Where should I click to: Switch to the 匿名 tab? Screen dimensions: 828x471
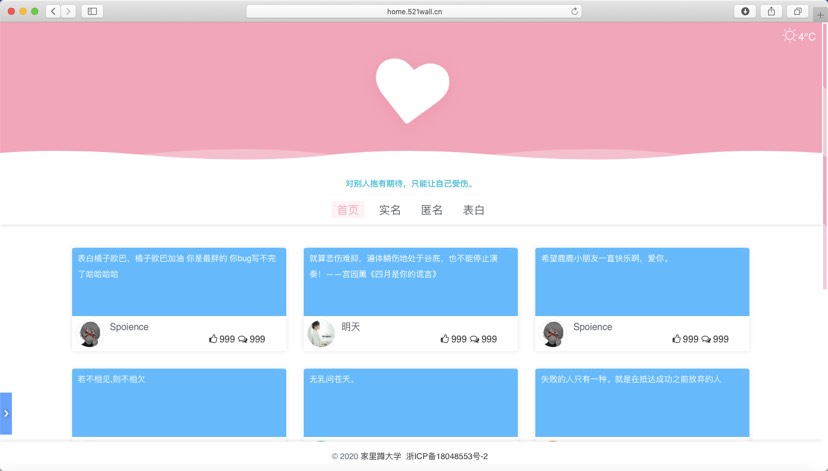(x=431, y=210)
